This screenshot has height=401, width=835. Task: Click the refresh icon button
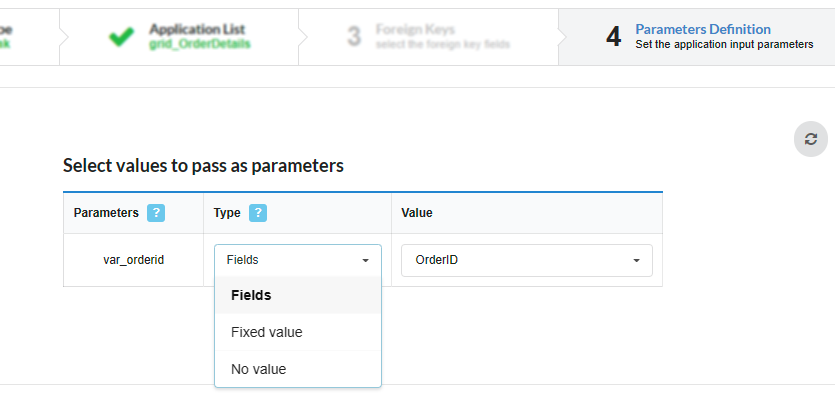coord(810,139)
